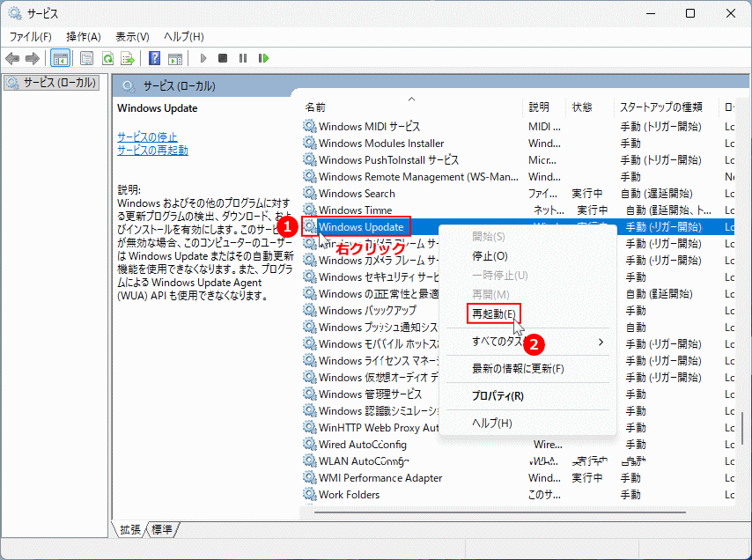
Task: Click the サービス title bar gear icon
Action: (15, 13)
